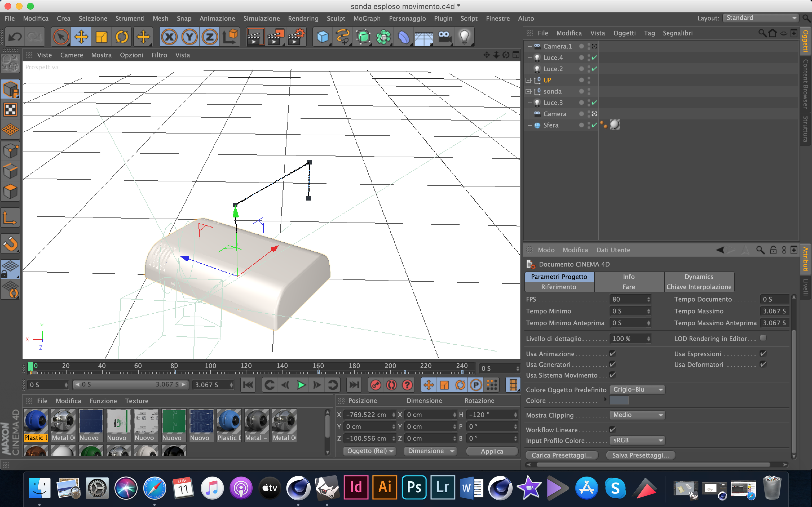Expand the sonda object in tree
The width and height of the screenshot is (812, 507).
(528, 91)
